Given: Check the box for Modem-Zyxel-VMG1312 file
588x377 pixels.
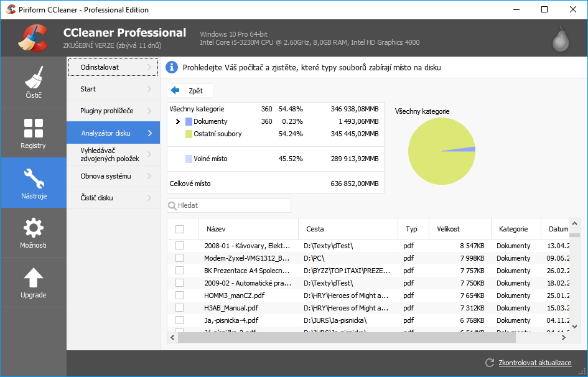Looking at the screenshot, I should 179,258.
